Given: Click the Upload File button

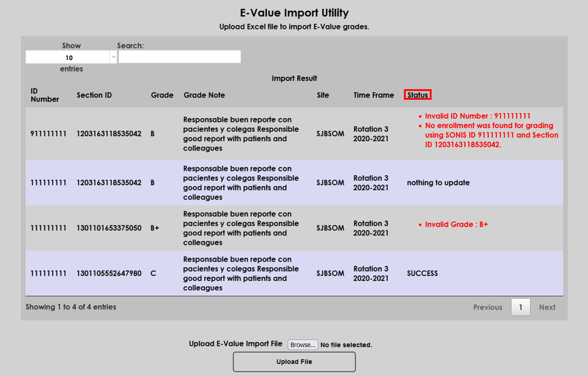Looking at the screenshot, I should 294,362.
